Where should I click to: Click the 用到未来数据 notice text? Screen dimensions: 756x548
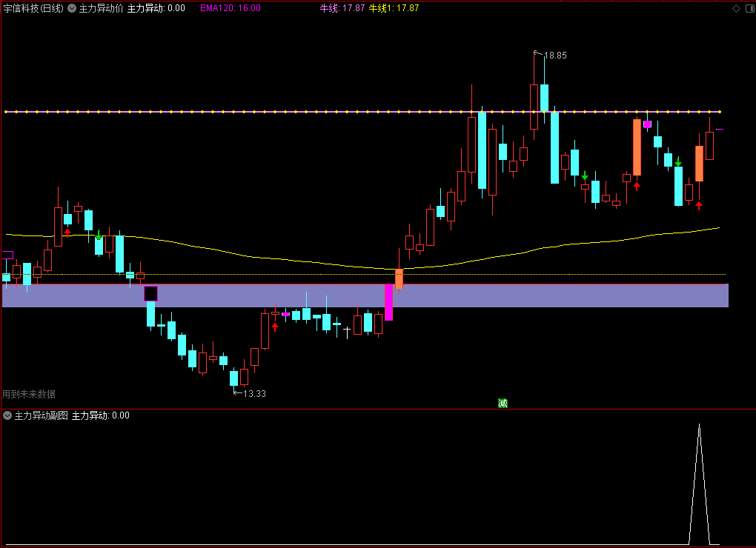pyautogui.click(x=29, y=394)
